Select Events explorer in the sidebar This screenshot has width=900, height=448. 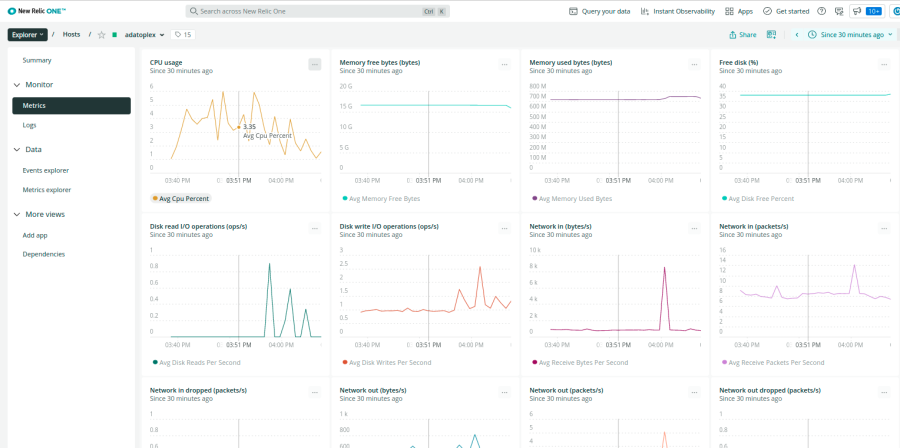tap(46, 170)
